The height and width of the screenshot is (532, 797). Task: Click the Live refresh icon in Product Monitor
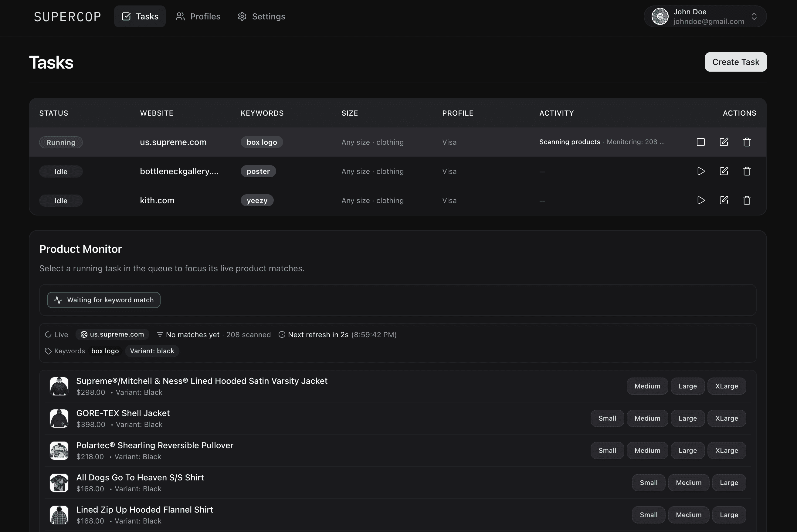coord(48,334)
